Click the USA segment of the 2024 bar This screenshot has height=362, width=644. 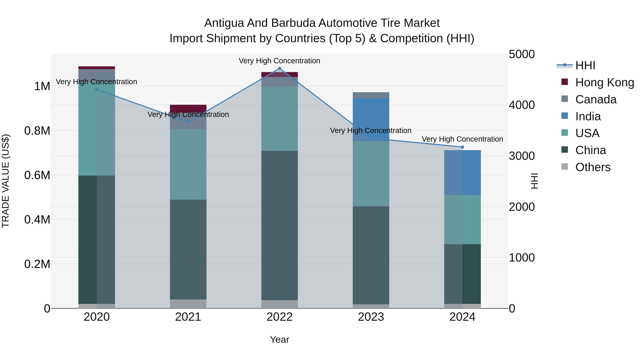click(x=462, y=220)
